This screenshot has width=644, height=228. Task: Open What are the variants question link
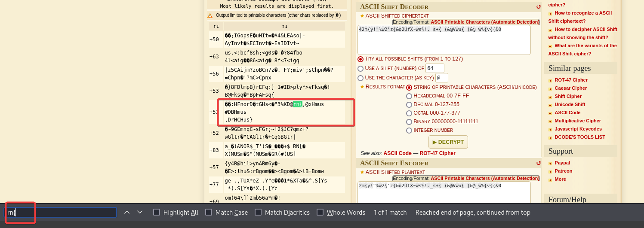coord(582,50)
